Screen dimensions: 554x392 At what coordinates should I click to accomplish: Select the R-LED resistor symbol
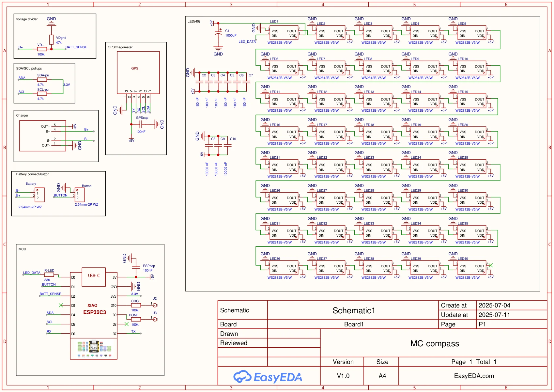coord(49,274)
